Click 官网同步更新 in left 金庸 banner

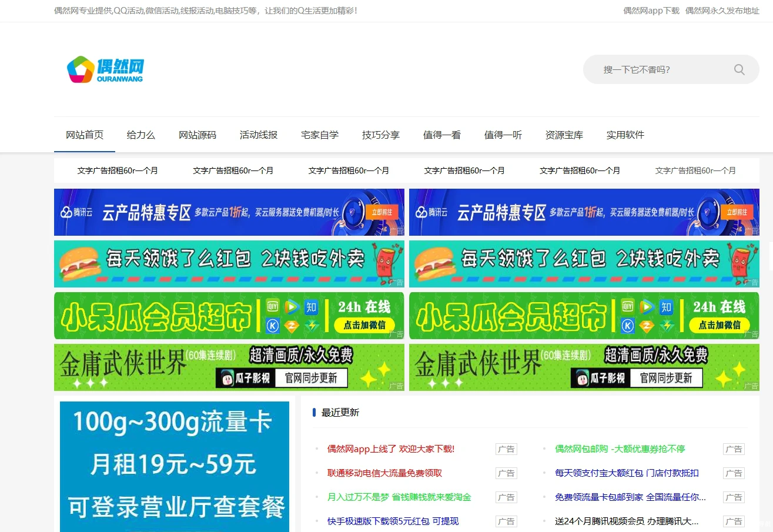[311, 378]
